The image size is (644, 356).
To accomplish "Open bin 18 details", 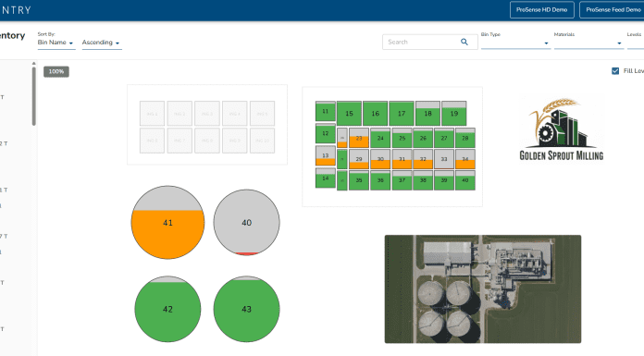I will [428, 114].
